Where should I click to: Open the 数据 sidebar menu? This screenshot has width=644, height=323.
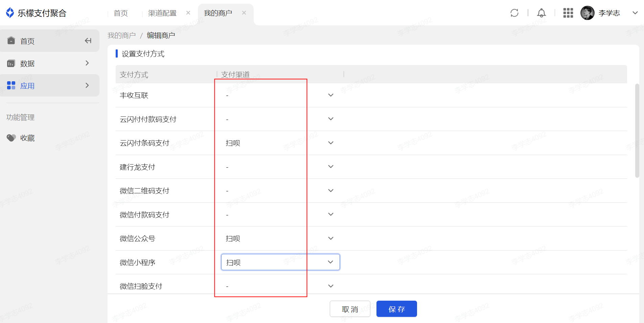coord(50,63)
